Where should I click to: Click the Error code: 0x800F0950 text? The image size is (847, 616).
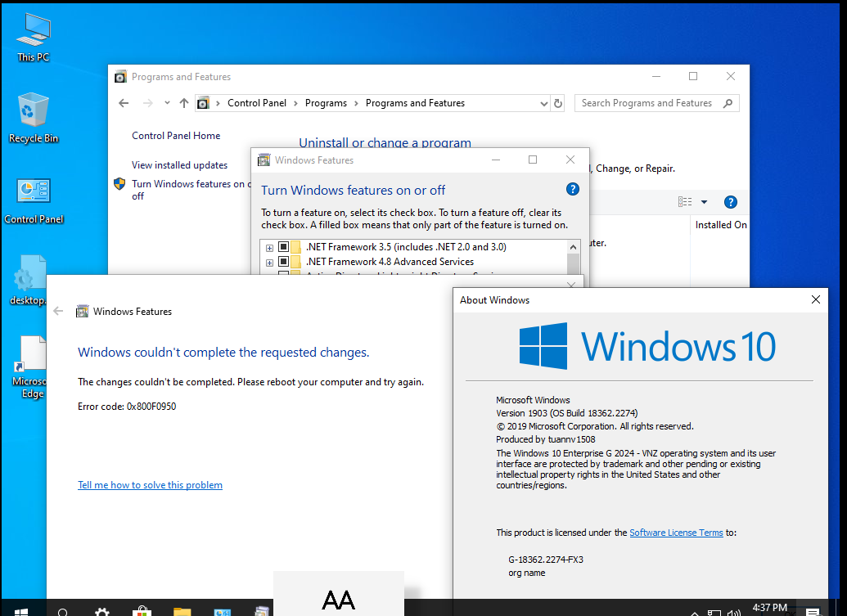(x=127, y=407)
